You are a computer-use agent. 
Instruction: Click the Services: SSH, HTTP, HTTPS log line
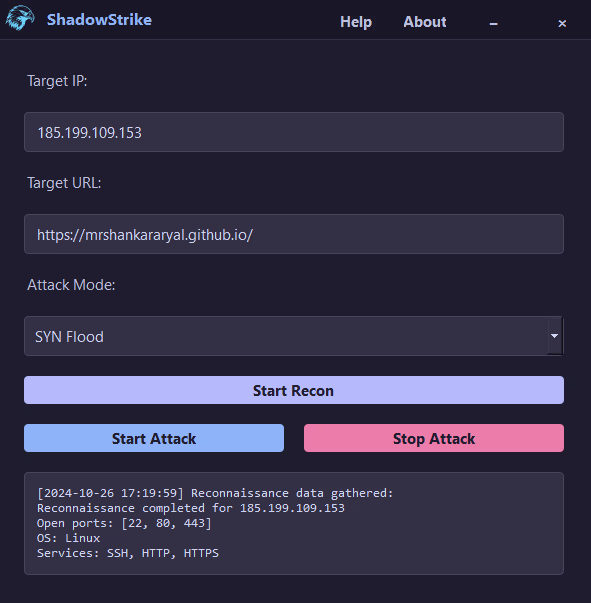(128, 553)
